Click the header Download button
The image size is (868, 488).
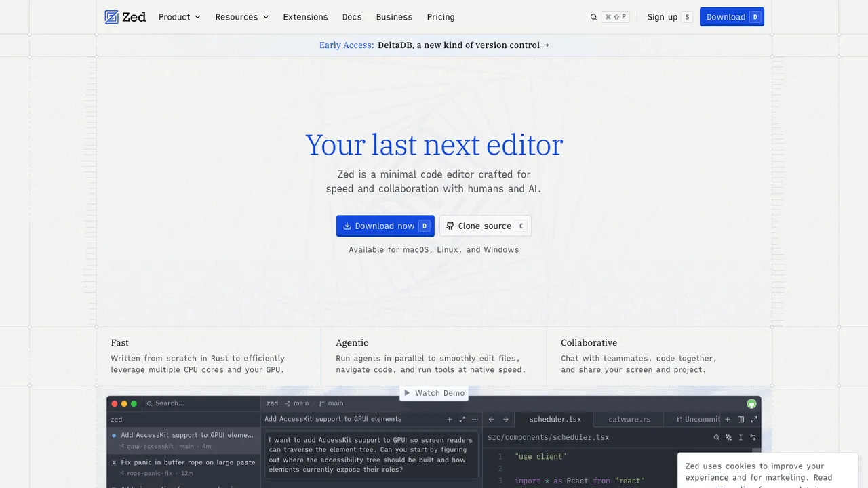(x=732, y=17)
